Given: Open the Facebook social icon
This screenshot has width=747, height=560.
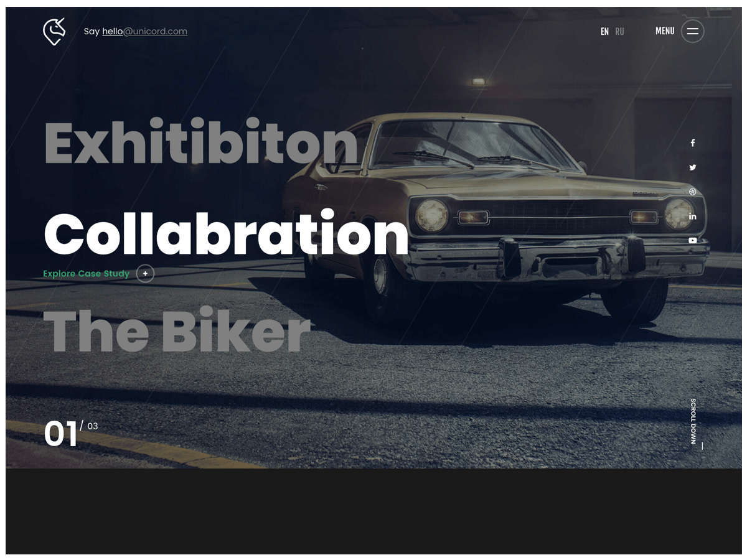Looking at the screenshot, I should pos(692,143).
